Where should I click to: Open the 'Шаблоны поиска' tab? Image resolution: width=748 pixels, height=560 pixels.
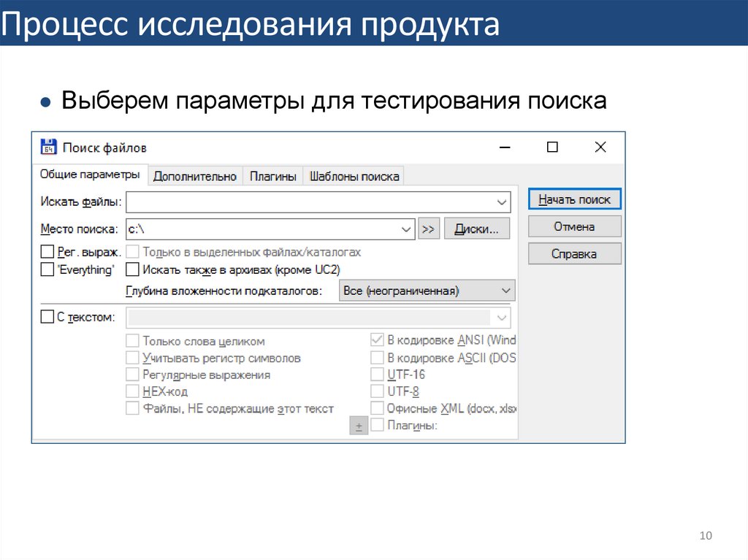coord(354,177)
